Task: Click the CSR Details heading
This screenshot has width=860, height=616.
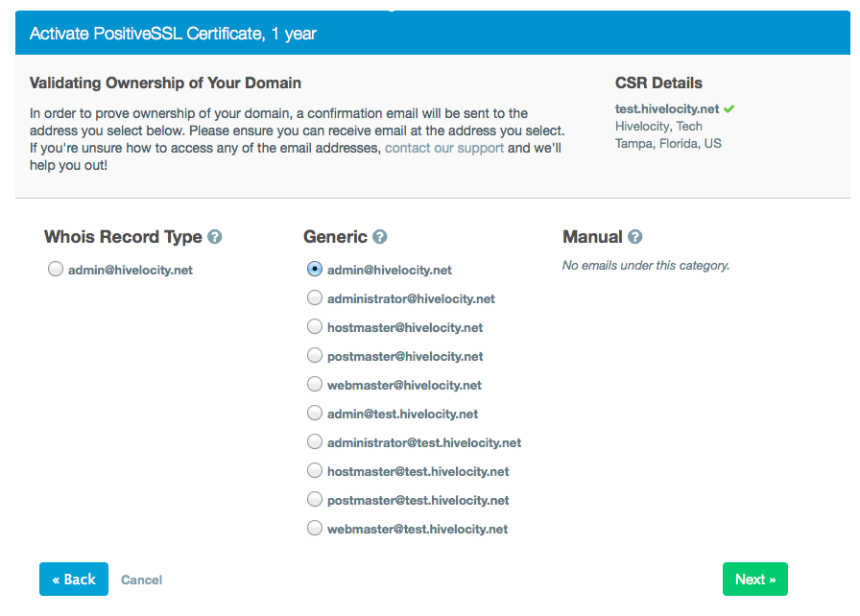Action: click(658, 83)
